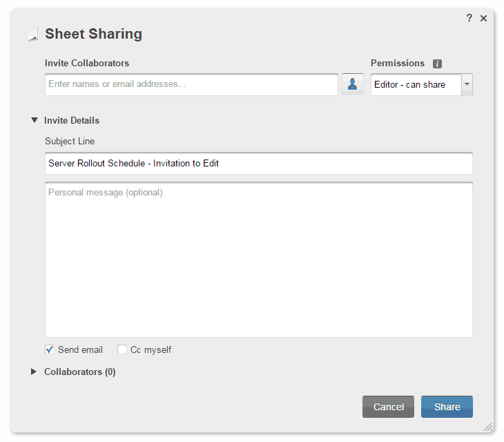Screen dimensions: 504x442
Task: Click the resize grip in dialog corner
Action: (489, 427)
